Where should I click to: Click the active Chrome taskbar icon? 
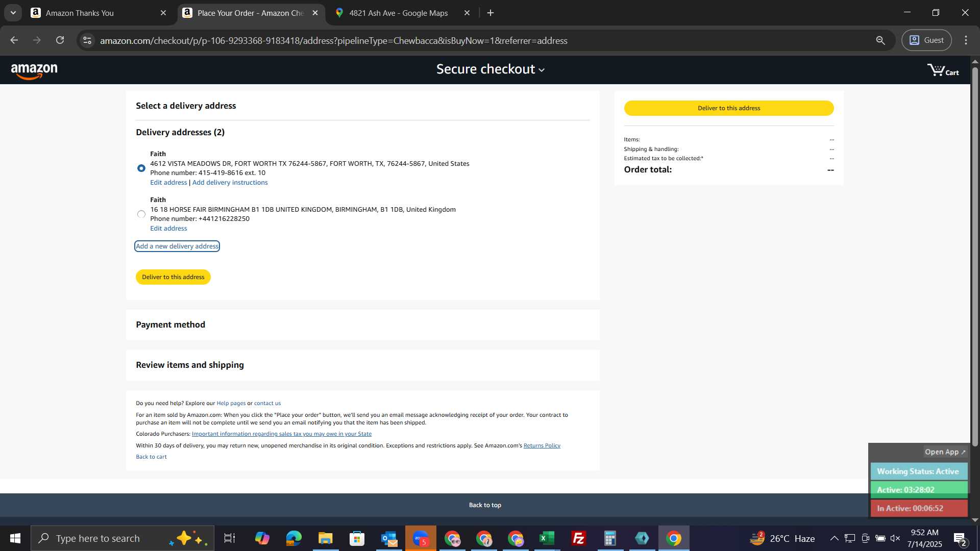pyautogui.click(x=674, y=538)
